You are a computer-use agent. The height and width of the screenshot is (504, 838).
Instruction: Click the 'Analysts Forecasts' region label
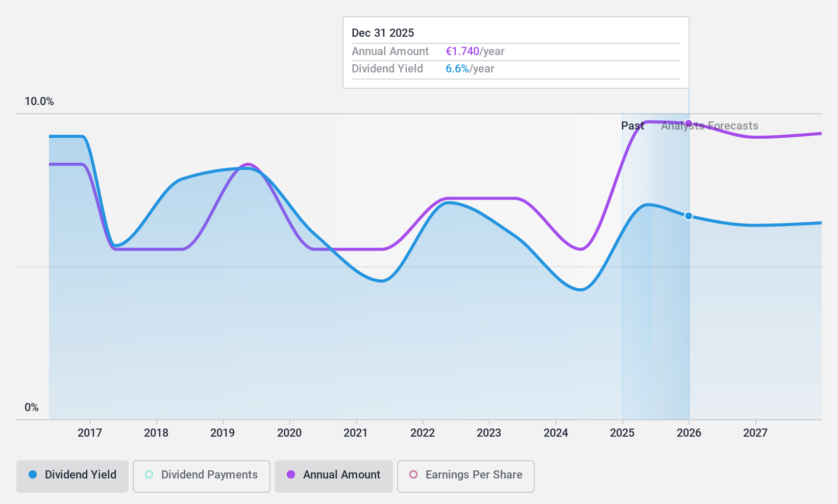[709, 126]
